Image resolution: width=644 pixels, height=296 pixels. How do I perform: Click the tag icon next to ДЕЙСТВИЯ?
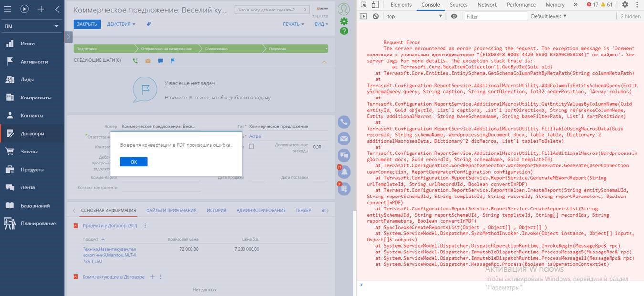pos(148,24)
